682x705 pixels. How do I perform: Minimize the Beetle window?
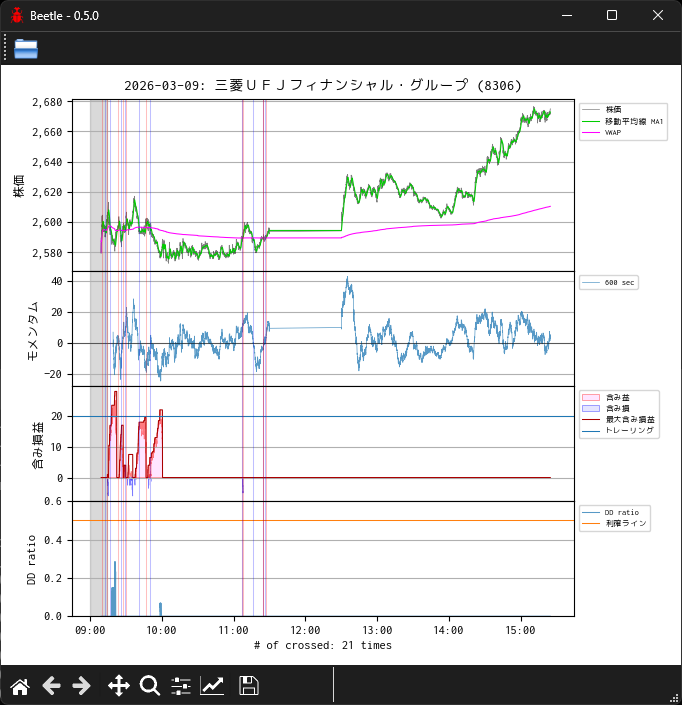point(567,15)
